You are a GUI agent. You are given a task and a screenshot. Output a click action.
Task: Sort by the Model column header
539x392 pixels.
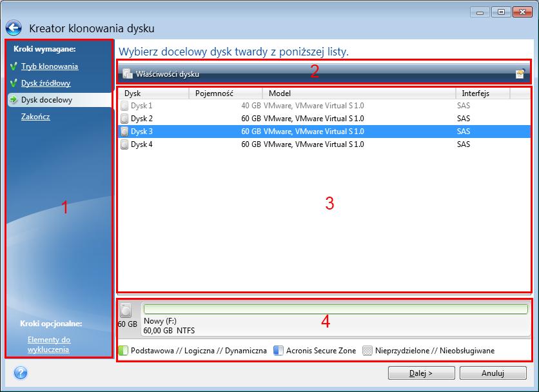coord(359,93)
